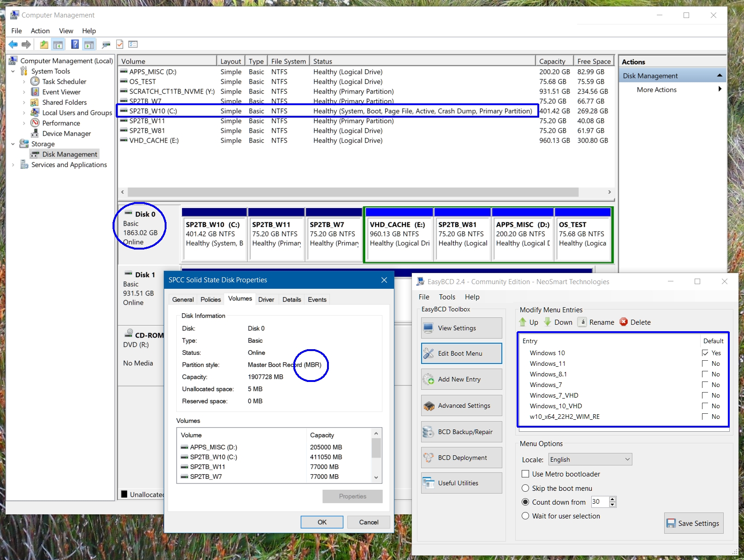Click the horizontal scrollbar in volume list
The height and width of the screenshot is (560, 744).
pyautogui.click(x=353, y=192)
